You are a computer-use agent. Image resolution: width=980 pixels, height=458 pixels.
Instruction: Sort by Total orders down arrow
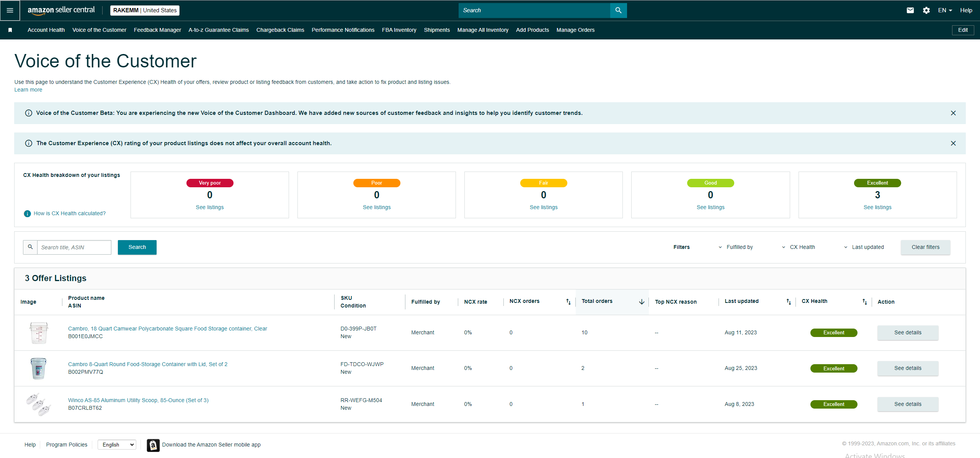pyautogui.click(x=642, y=302)
